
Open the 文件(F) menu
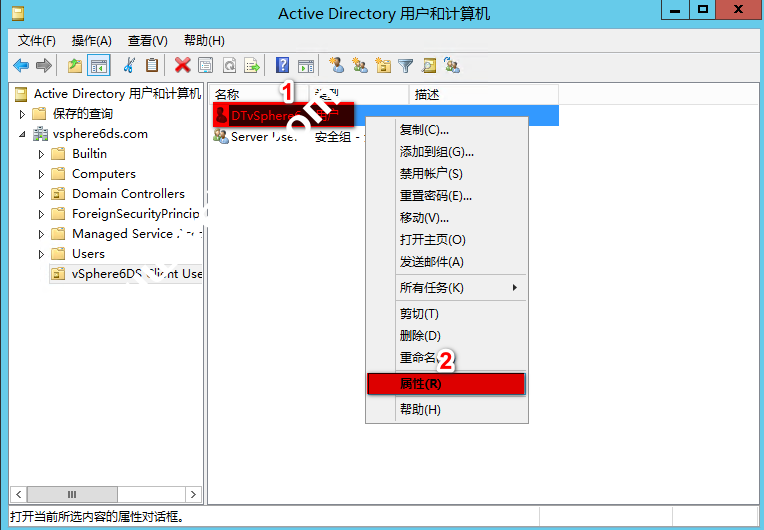[x=37, y=40]
